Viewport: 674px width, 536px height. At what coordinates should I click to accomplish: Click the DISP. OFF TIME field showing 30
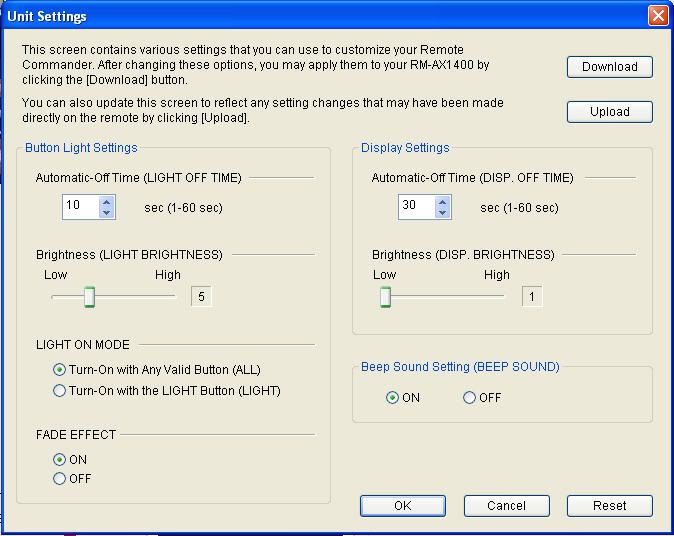point(417,207)
